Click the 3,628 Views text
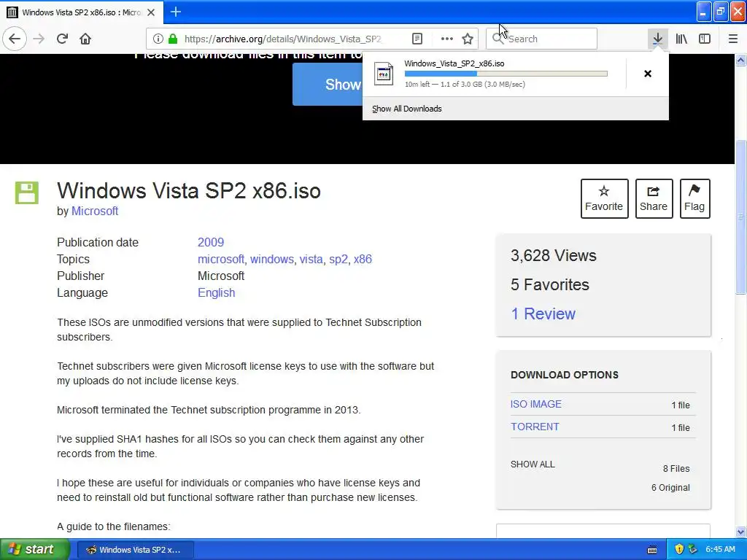This screenshot has width=747, height=560. [x=554, y=256]
